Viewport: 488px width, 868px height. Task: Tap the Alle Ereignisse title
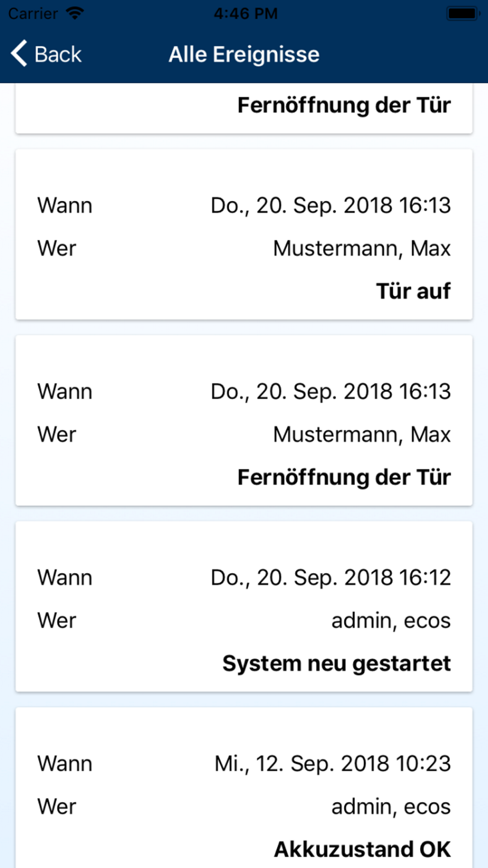point(244,54)
